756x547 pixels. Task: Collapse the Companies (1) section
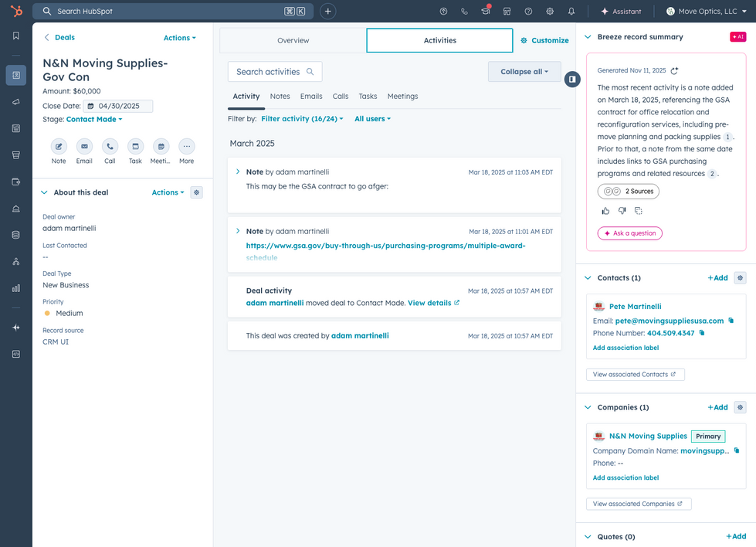(x=588, y=407)
